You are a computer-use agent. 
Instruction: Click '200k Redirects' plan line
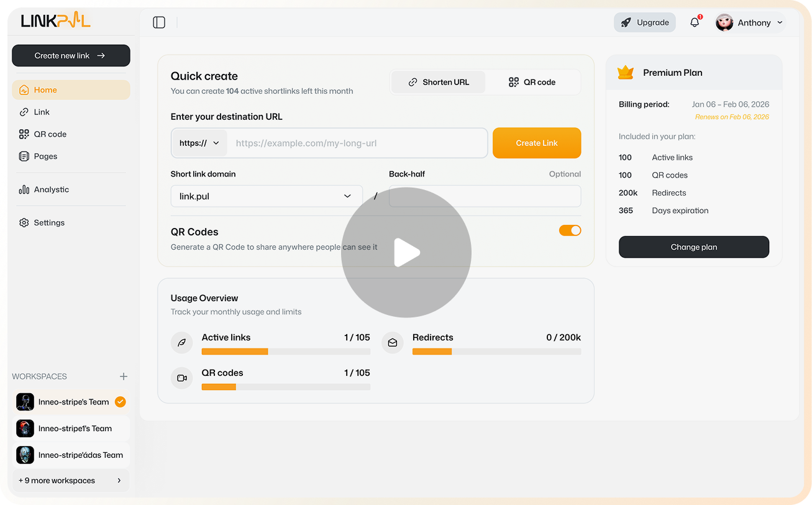click(652, 193)
